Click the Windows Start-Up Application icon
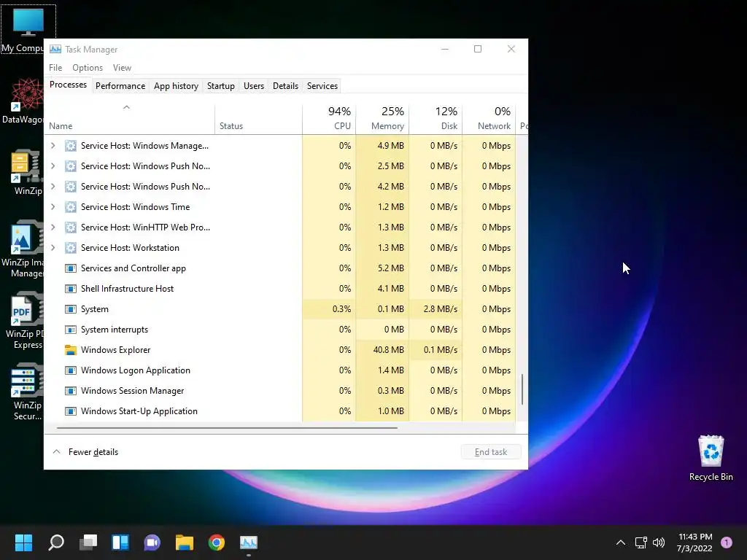 tap(71, 411)
